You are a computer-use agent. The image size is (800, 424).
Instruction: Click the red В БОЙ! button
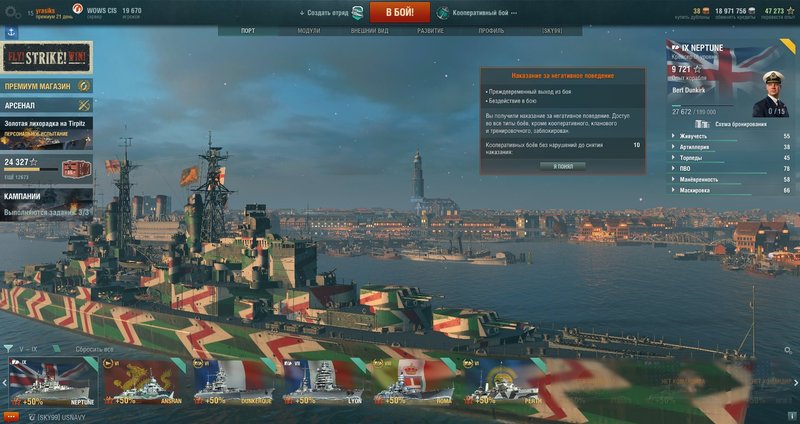pos(399,12)
